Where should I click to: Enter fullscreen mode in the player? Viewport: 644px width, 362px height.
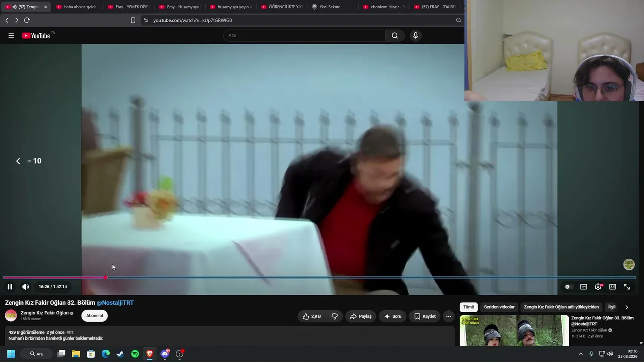(x=627, y=287)
